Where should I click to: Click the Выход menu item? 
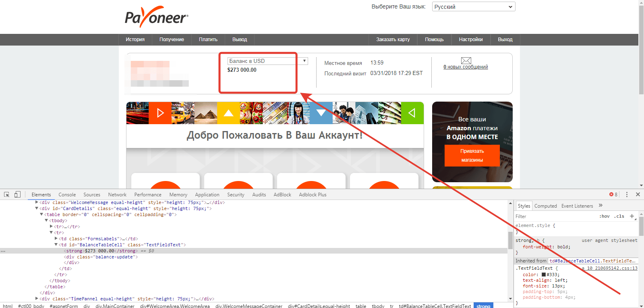point(505,40)
